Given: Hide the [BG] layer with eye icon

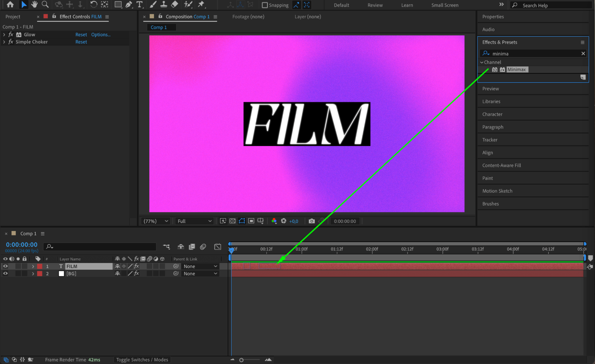Looking at the screenshot, I should 5,273.
